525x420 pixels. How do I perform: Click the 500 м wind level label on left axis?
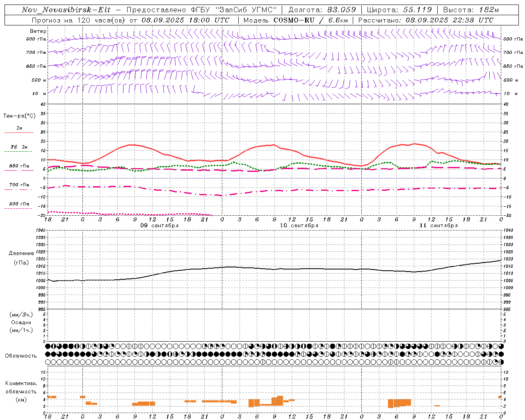coord(39,80)
